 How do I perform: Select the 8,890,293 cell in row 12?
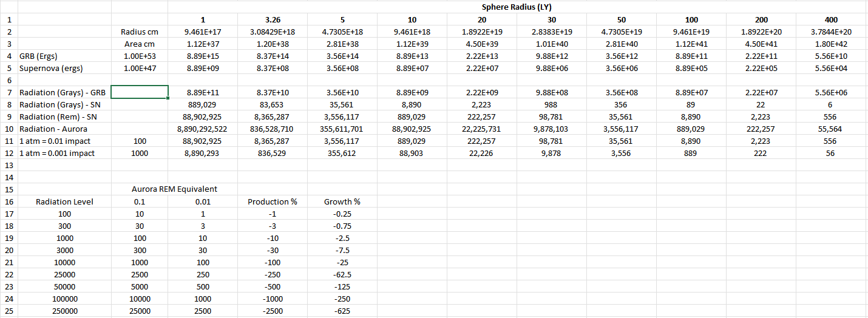coord(203,153)
